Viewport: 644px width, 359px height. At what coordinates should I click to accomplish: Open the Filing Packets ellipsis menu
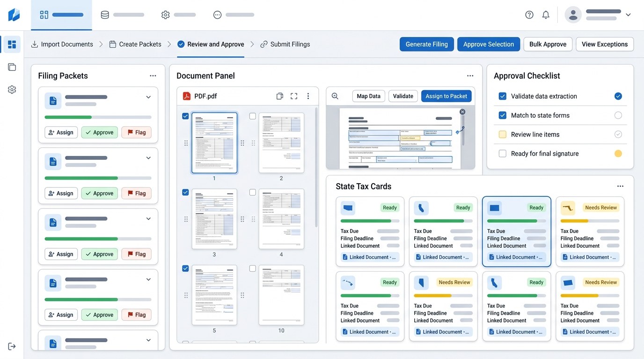pyautogui.click(x=153, y=76)
